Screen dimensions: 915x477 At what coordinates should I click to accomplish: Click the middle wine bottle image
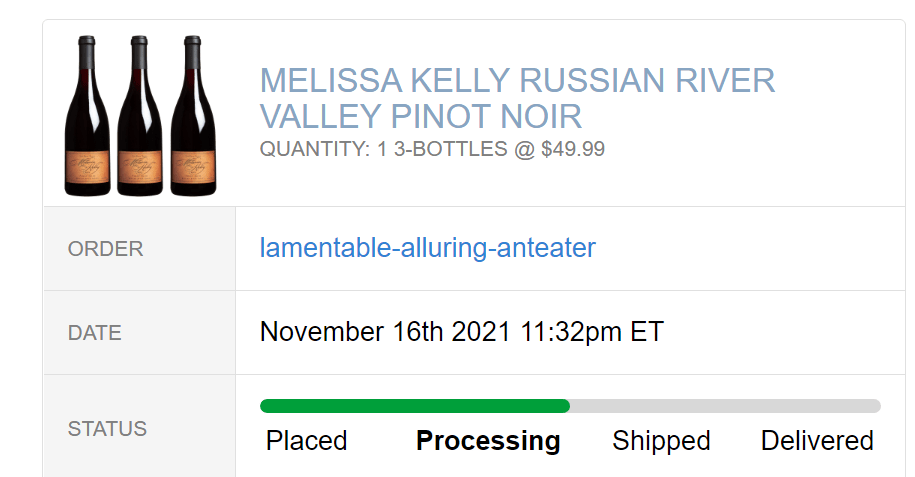coord(140,115)
